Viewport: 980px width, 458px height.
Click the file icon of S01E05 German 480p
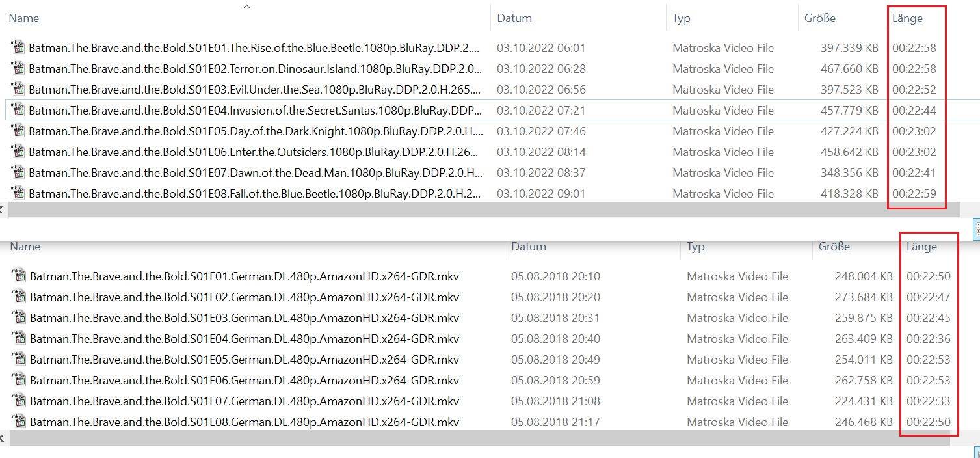click(x=20, y=359)
